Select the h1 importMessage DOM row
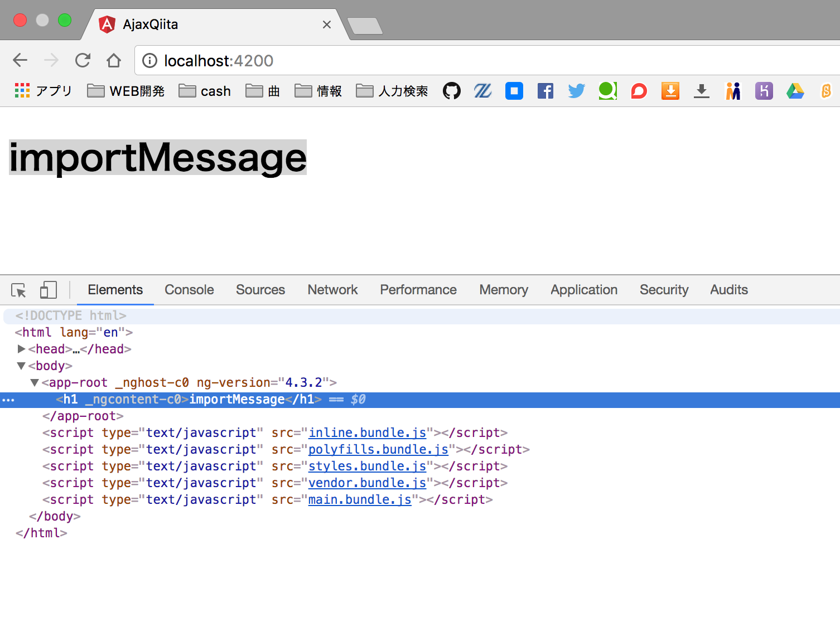The width and height of the screenshot is (840, 622). (x=420, y=400)
